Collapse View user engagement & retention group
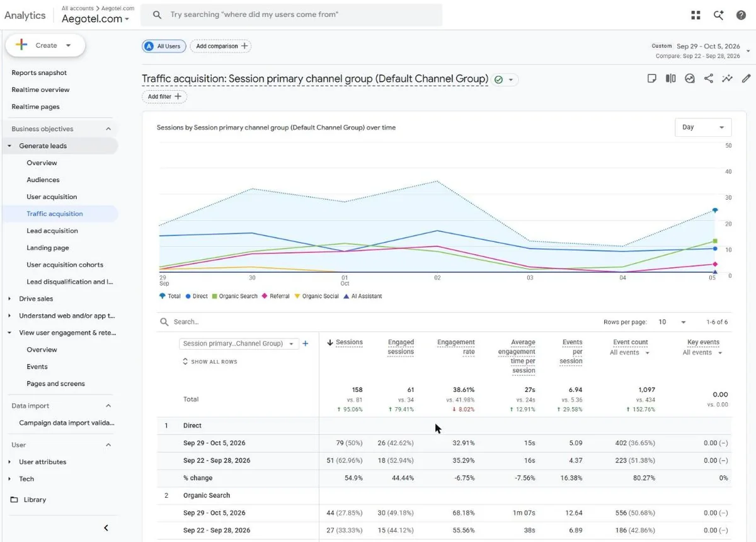Image resolution: width=756 pixels, height=542 pixels. tap(9, 333)
